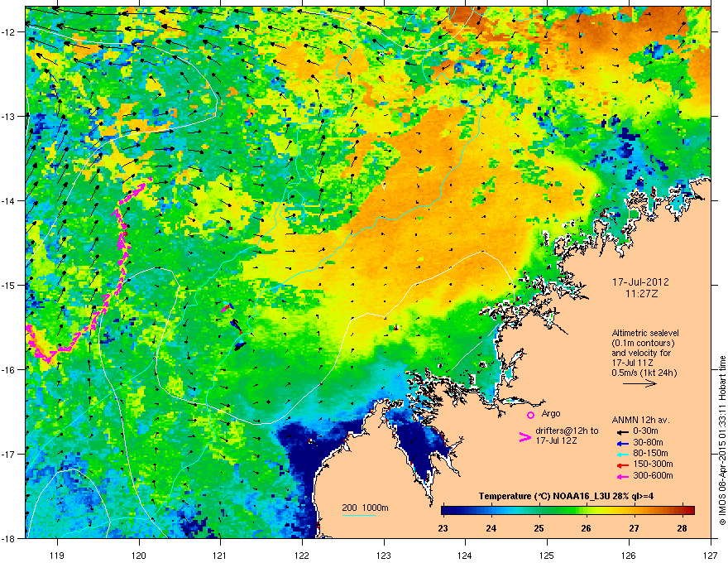
Task: Click the 'Altimetric sealevel' legend text
Action: click(645, 333)
